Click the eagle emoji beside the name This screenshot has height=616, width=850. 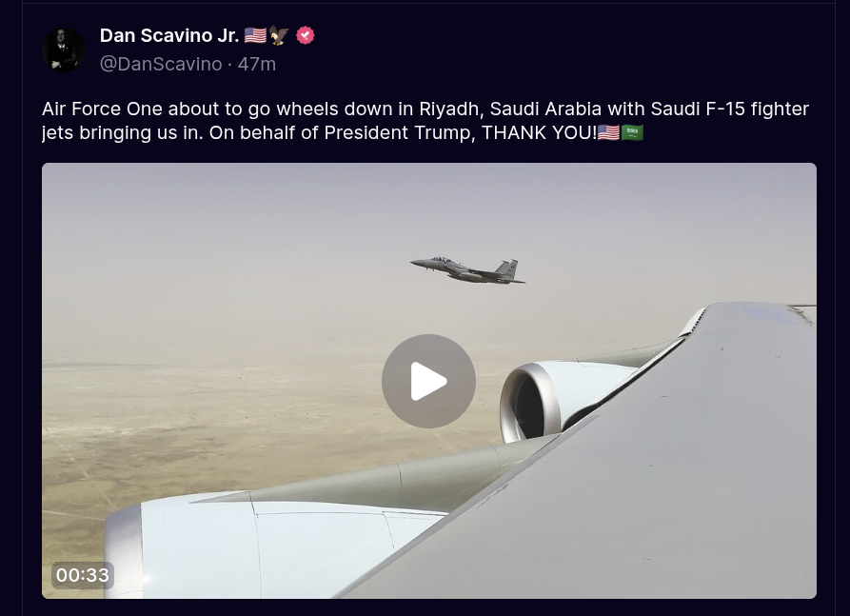point(279,35)
